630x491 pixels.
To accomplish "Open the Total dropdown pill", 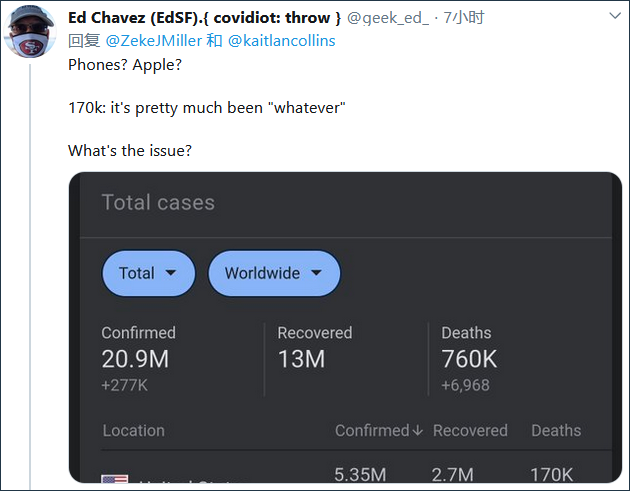I will pos(148,273).
